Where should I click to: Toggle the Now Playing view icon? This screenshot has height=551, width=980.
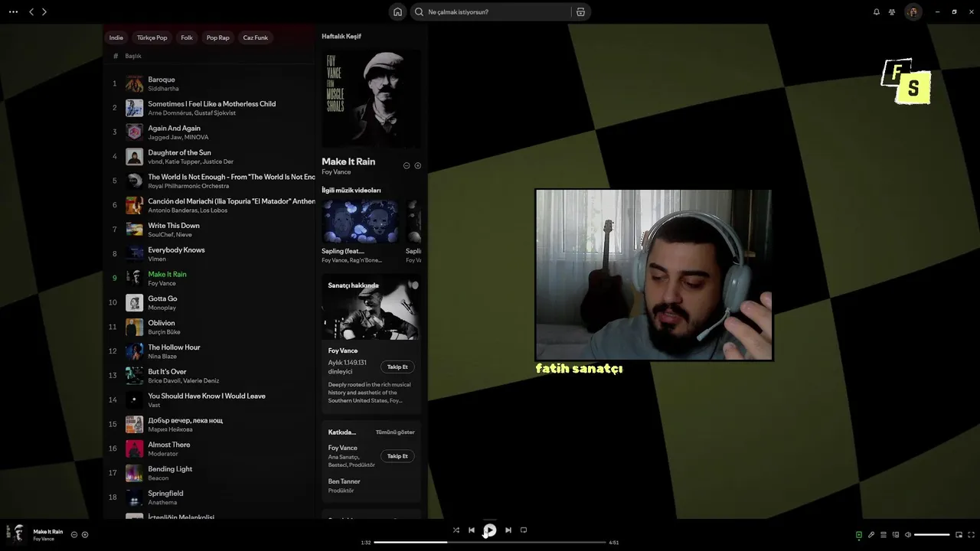point(859,535)
